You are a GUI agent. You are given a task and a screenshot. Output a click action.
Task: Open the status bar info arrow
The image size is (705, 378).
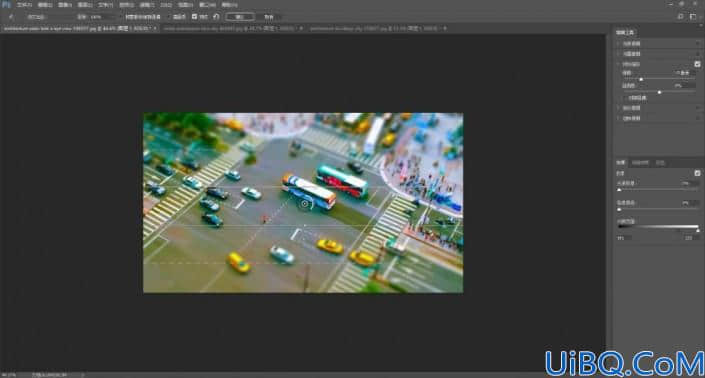82,374
